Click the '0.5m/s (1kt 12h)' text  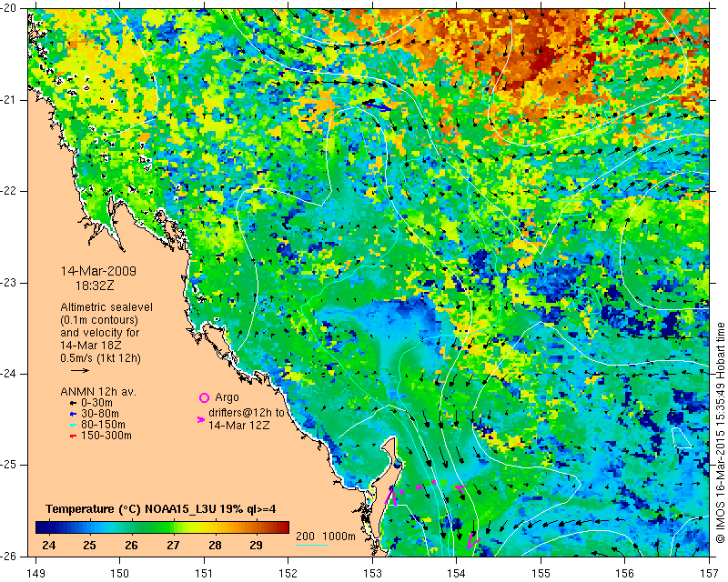click(100, 358)
